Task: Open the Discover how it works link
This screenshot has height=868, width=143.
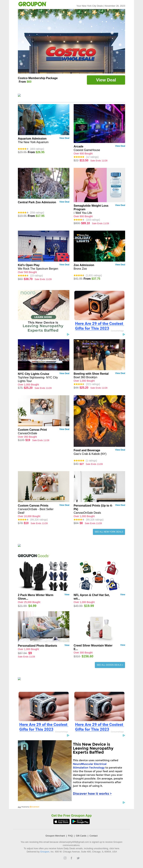Action: (92, 794)
